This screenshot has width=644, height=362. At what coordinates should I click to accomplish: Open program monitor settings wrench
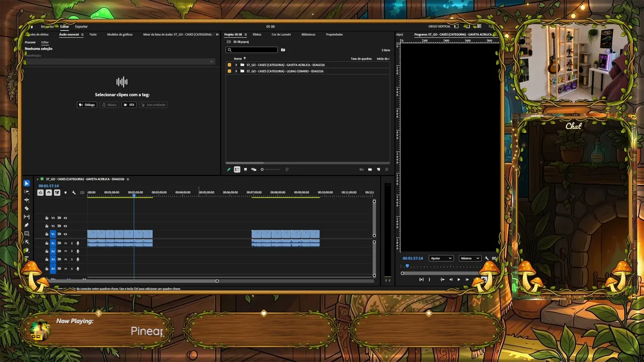click(487, 258)
